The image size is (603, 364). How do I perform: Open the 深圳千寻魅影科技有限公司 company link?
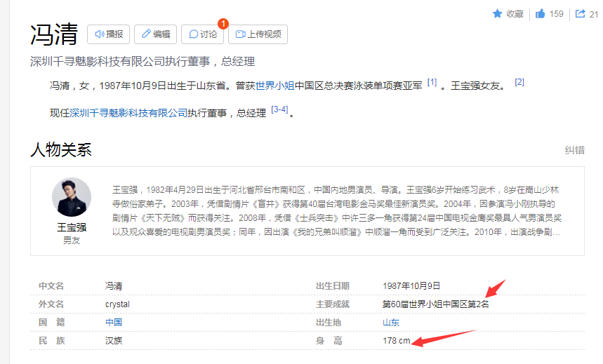128,112
